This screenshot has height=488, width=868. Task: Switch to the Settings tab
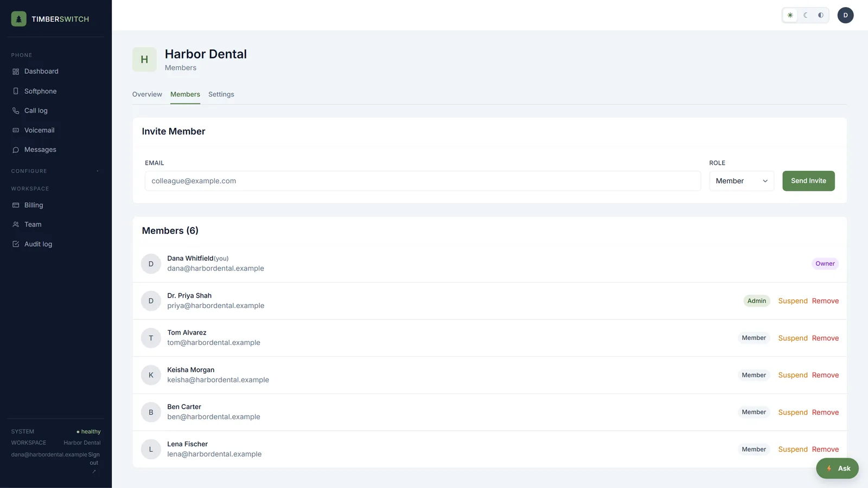click(221, 94)
